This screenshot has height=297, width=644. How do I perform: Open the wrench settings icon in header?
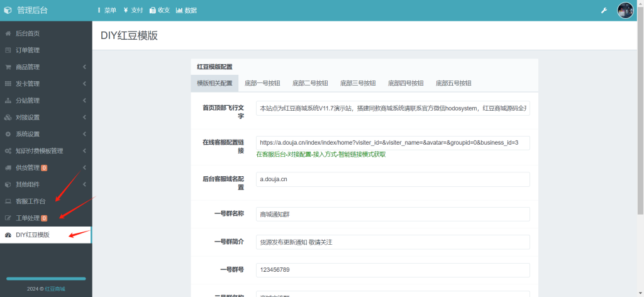[x=604, y=11]
